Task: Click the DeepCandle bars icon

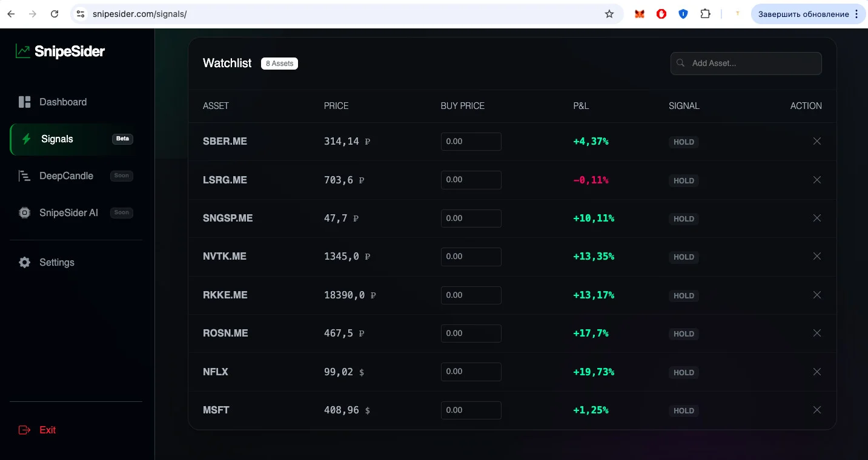Action: pos(25,176)
